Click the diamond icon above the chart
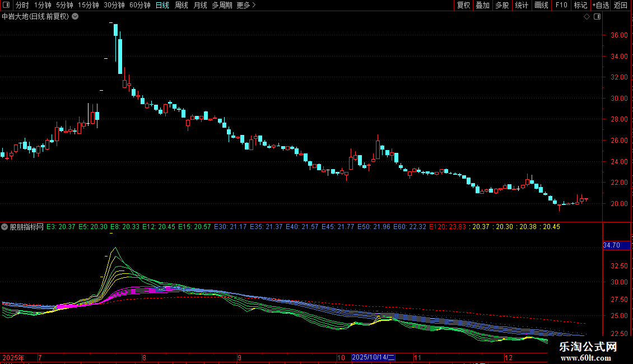Image resolution: width=633 pixels, height=364 pixels. [x=587, y=17]
